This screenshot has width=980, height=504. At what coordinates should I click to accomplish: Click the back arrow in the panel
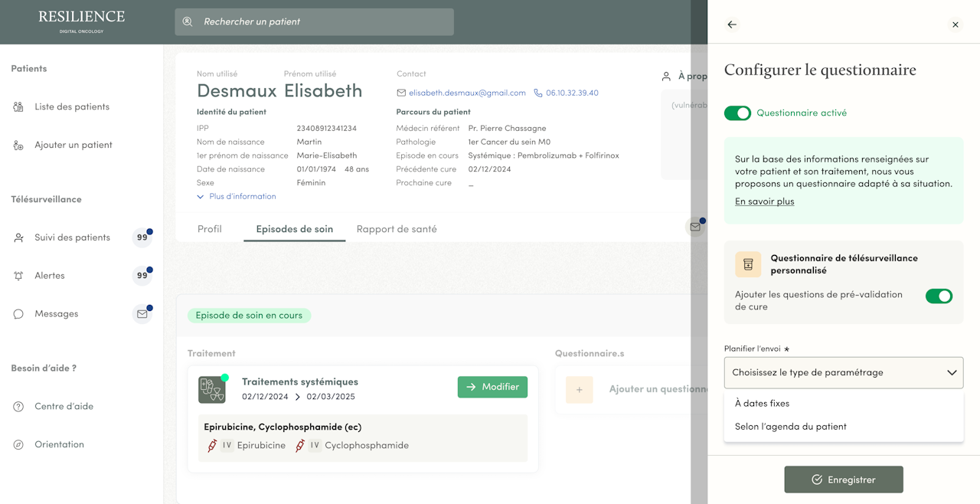pyautogui.click(x=732, y=25)
